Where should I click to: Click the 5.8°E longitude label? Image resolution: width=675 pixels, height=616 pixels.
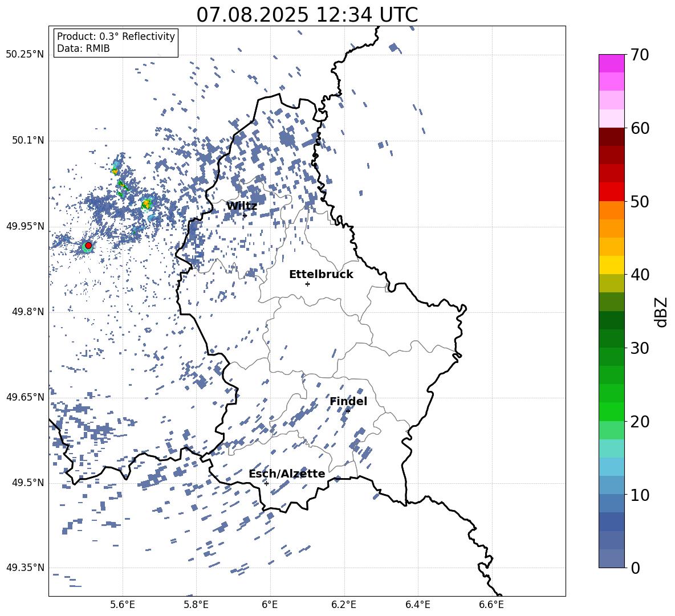tap(196, 605)
